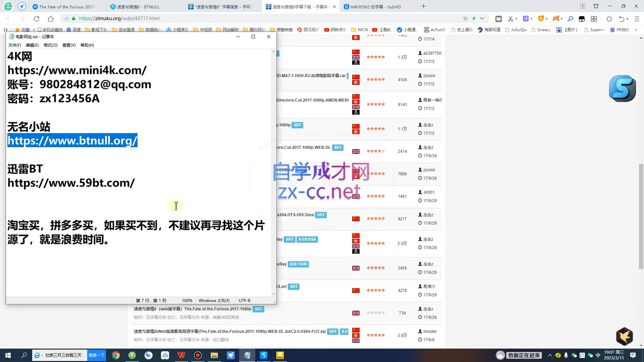Switch to the SubHD browser tab
The height and width of the screenshot is (362, 644).
[377, 7]
